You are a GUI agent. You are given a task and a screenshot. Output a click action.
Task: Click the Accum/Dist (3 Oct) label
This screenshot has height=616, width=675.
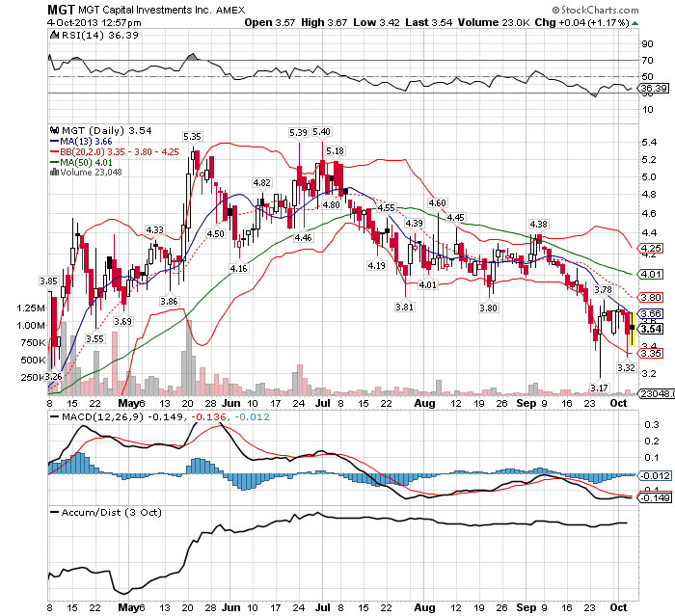pyautogui.click(x=112, y=512)
